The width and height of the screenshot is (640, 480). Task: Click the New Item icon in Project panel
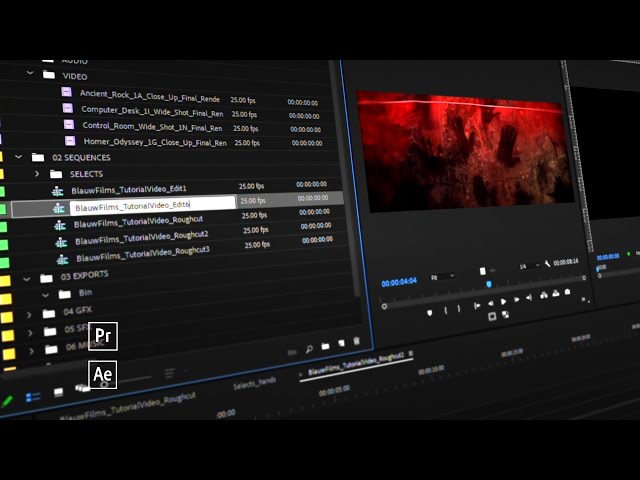[x=341, y=344]
